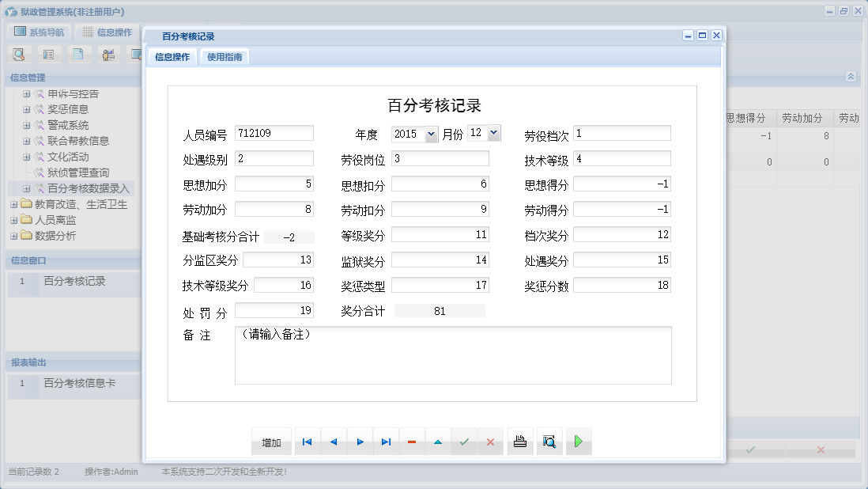Click the red minus delete record icon
The height and width of the screenshot is (489, 868).
pyautogui.click(x=412, y=442)
